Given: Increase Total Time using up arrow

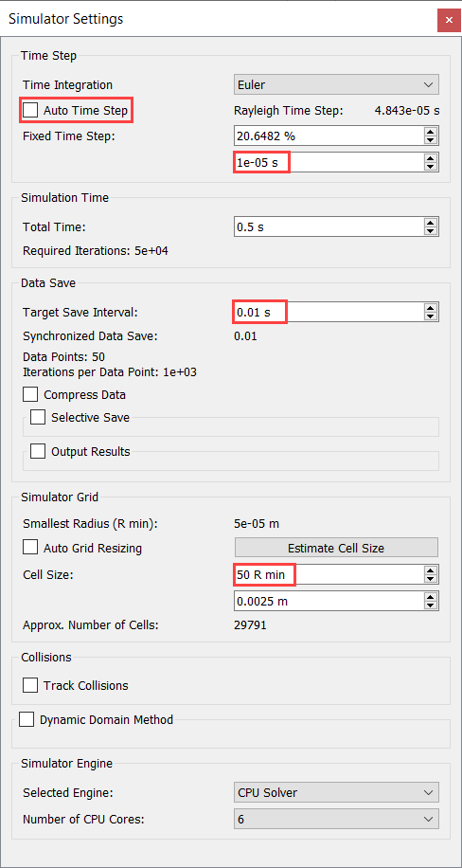Looking at the screenshot, I should click(x=430, y=223).
